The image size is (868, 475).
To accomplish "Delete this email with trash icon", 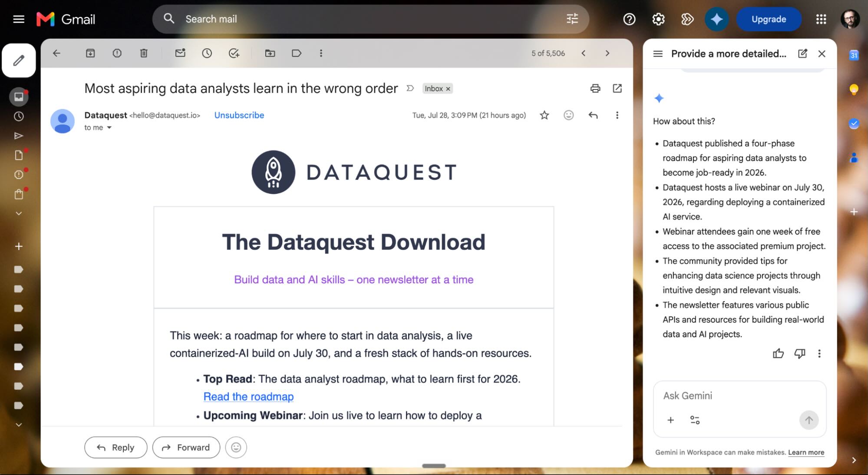I will (x=144, y=53).
